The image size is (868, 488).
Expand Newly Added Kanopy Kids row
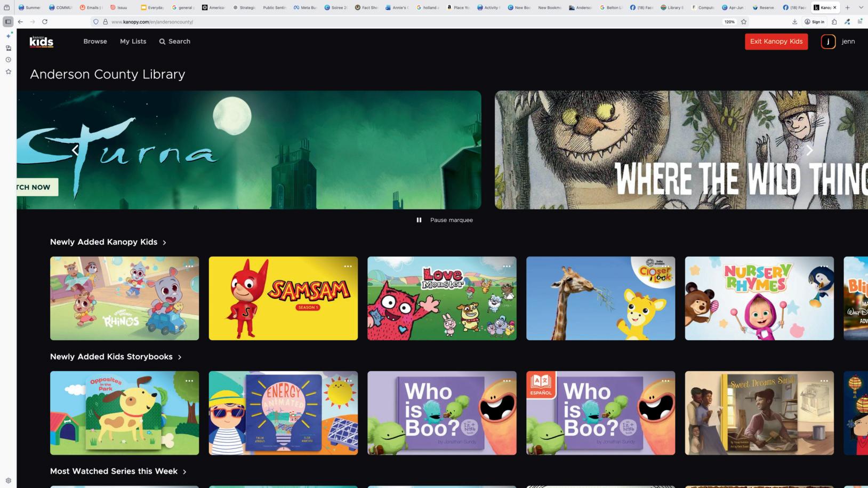(x=108, y=242)
